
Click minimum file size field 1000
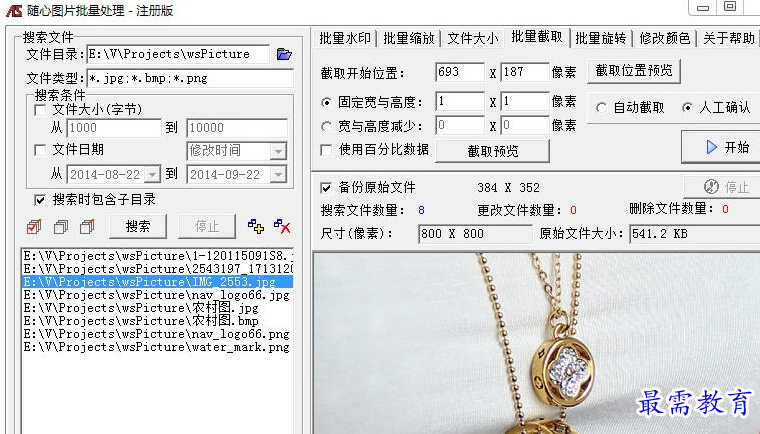pyautogui.click(x=114, y=128)
